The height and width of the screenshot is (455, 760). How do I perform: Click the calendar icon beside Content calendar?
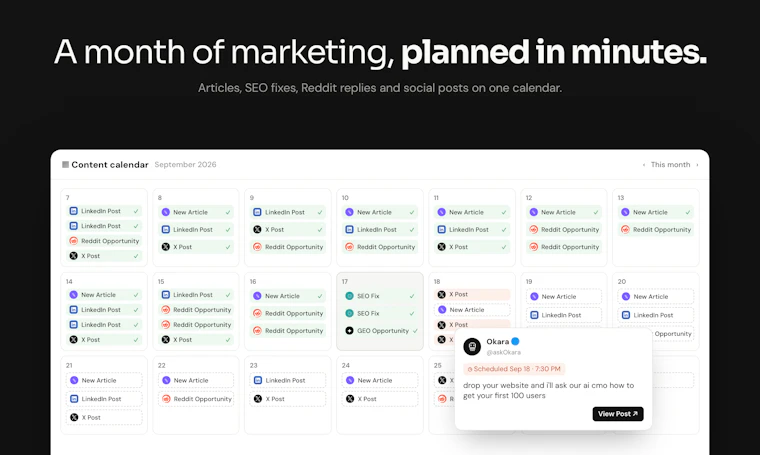(x=65, y=165)
